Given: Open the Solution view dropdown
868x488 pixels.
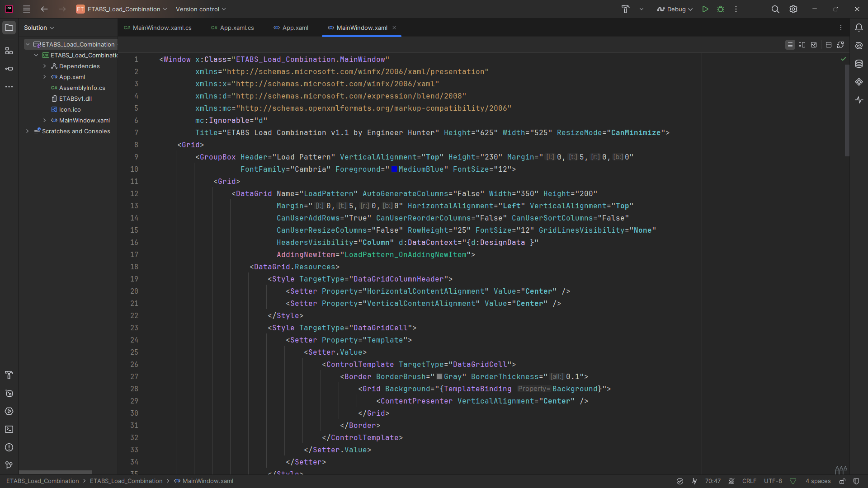Looking at the screenshot, I should click(39, 28).
